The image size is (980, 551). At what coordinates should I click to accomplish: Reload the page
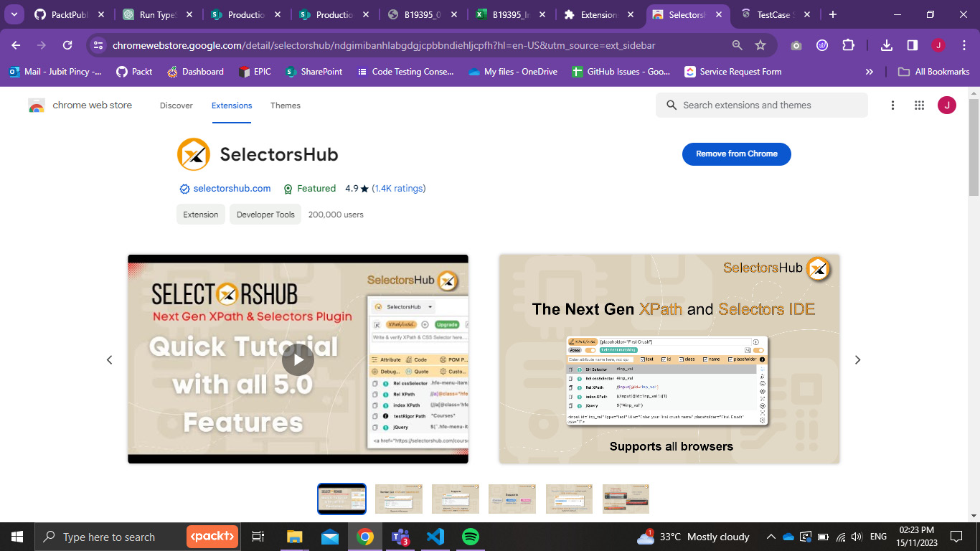[67, 45]
